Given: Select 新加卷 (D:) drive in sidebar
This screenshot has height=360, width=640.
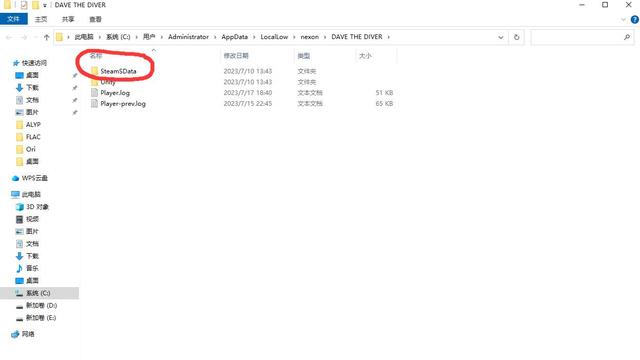Looking at the screenshot, I should (x=41, y=305).
